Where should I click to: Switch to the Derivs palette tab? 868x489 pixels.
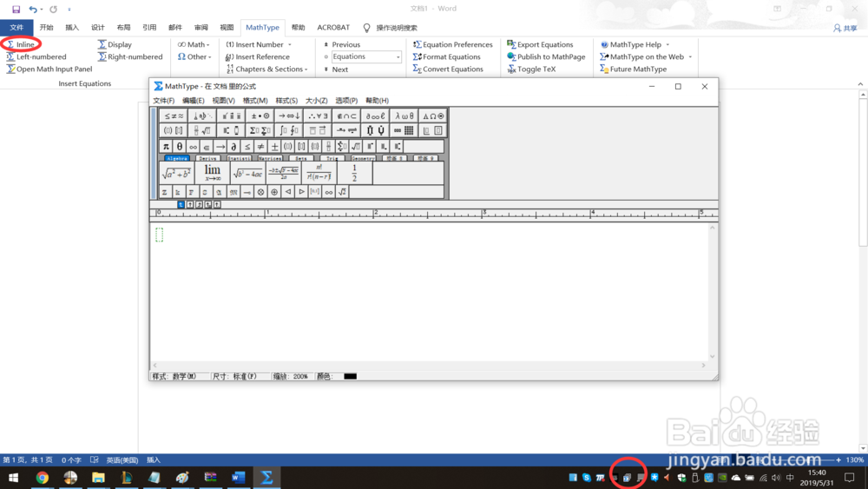coord(207,158)
